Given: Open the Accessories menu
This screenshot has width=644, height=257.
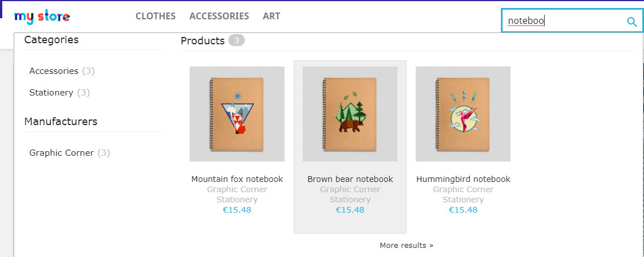Looking at the screenshot, I should [219, 16].
